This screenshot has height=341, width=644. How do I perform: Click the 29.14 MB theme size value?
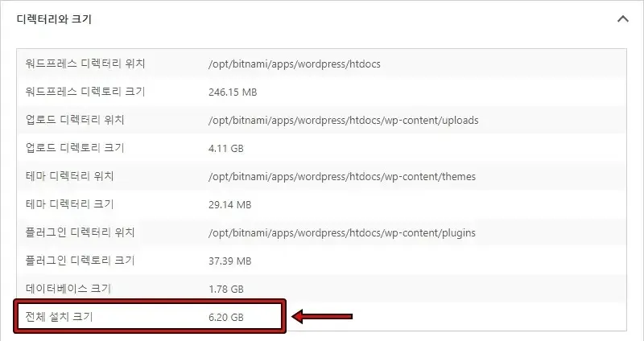click(229, 204)
